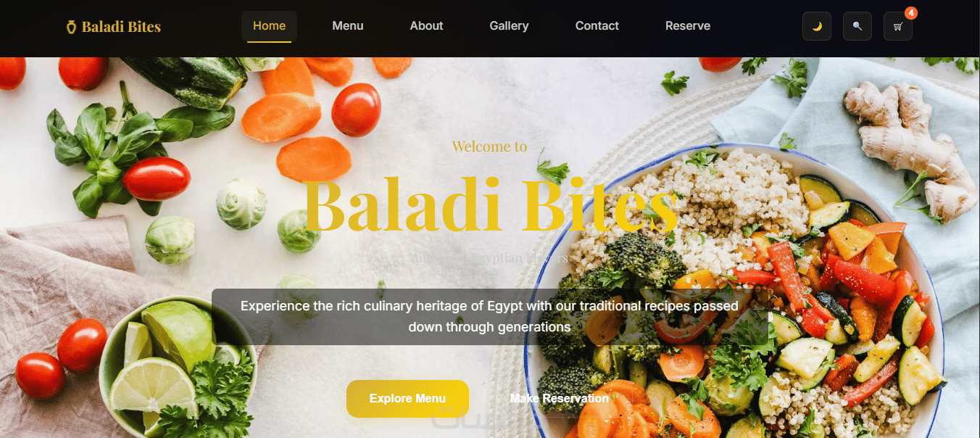The image size is (980, 438).
Task: Click the culinary heritage description box
Action: (x=490, y=317)
